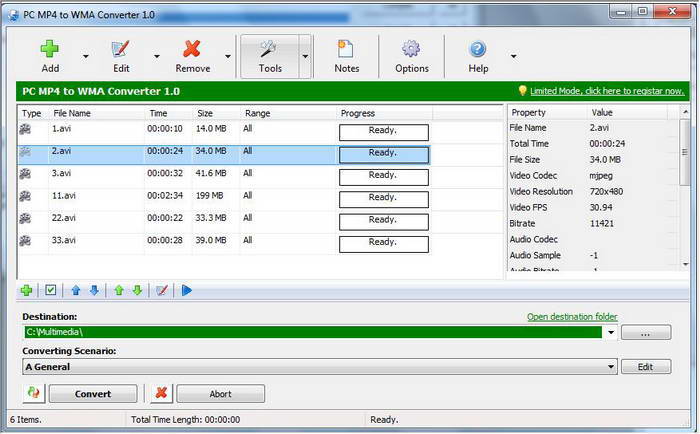Click the Progress column header
The width and height of the screenshot is (700, 434).
(x=384, y=113)
